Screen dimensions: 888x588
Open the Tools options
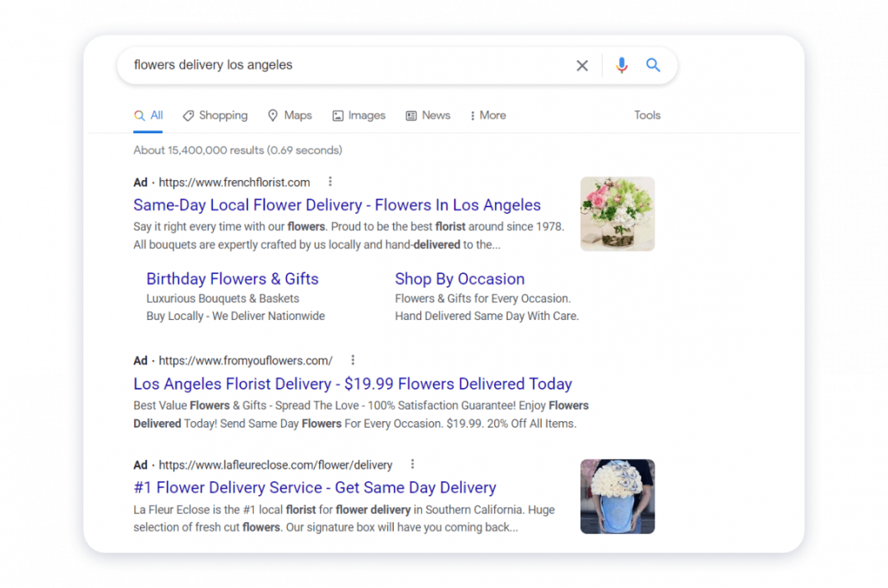tap(647, 115)
